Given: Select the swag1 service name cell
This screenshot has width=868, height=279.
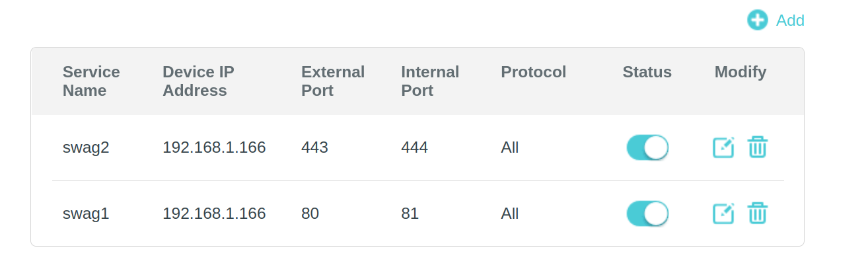Looking at the screenshot, I should pos(86,214).
